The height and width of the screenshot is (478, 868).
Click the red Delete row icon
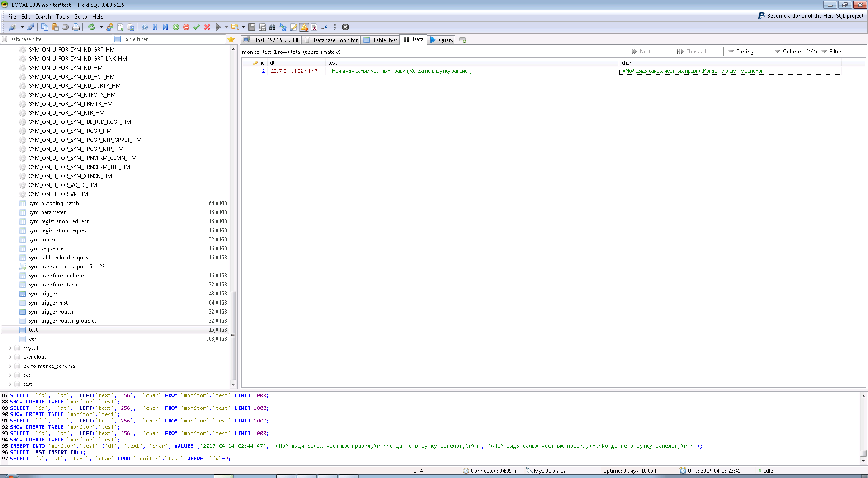pyautogui.click(x=186, y=27)
